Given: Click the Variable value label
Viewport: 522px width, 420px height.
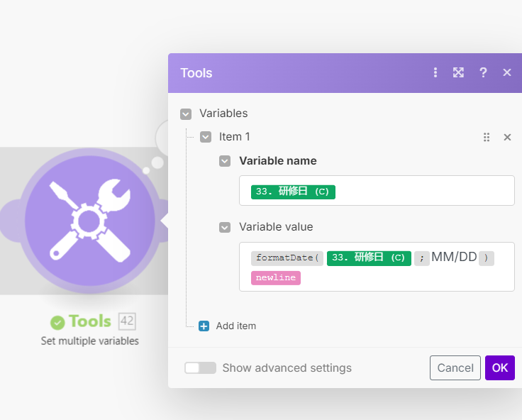Looking at the screenshot, I should point(276,227).
